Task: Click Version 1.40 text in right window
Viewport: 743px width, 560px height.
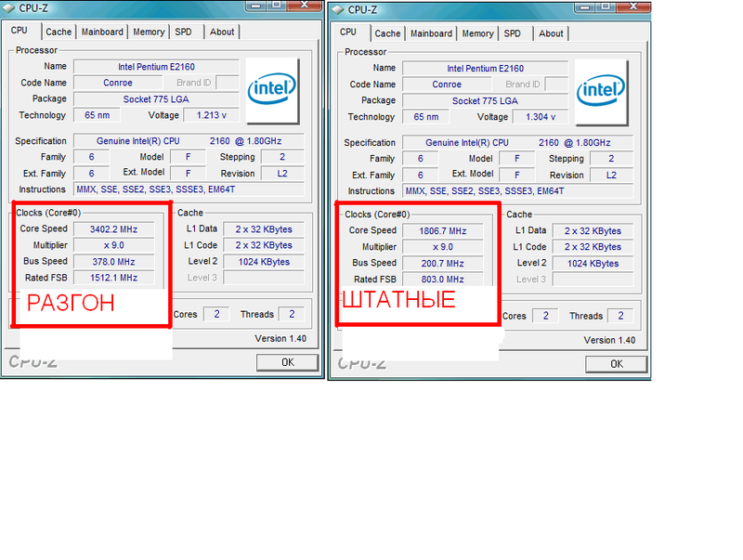Action: click(609, 340)
